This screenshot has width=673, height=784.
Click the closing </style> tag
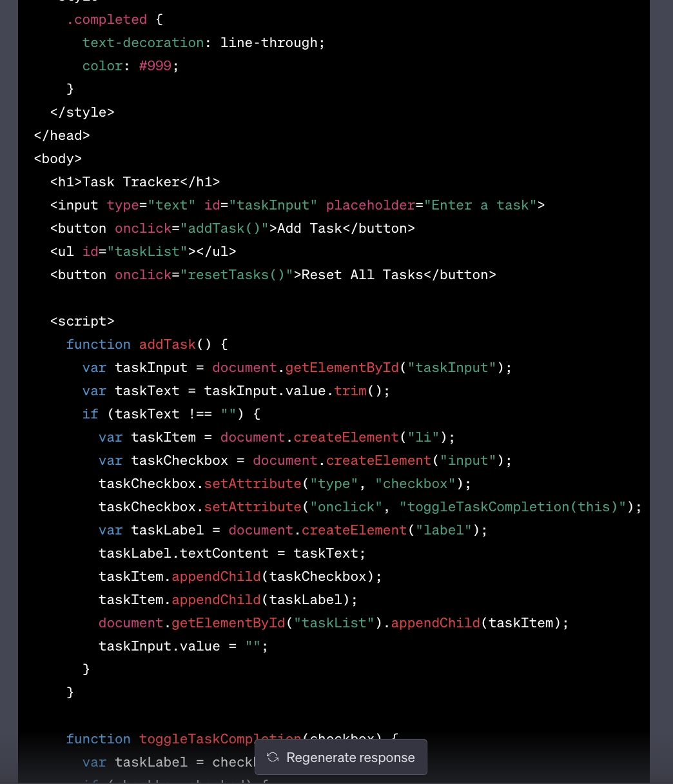(x=83, y=112)
